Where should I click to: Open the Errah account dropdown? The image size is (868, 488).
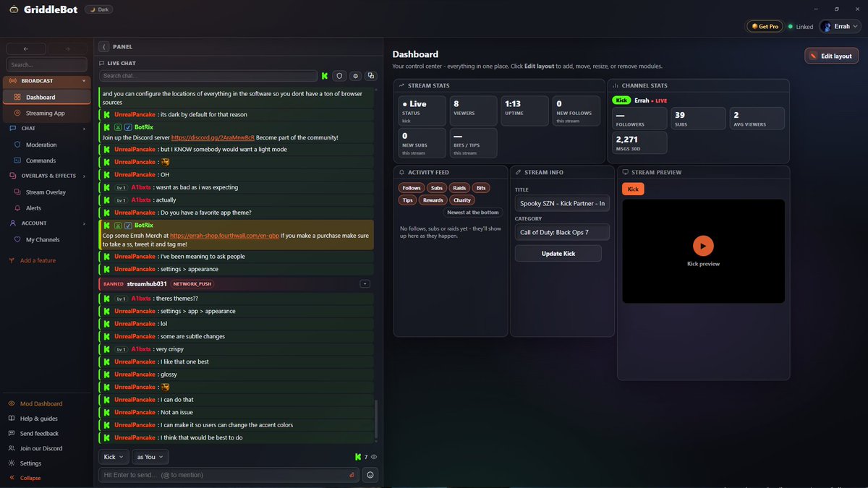click(841, 26)
